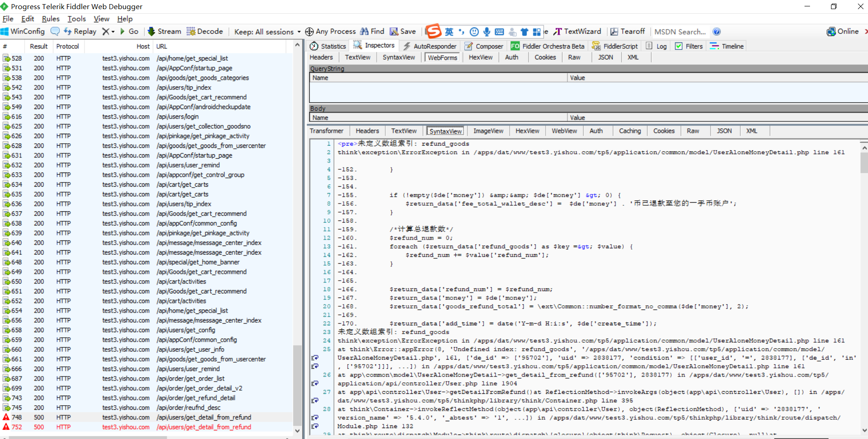Select the response Caching tab
This screenshot has height=439, width=868.
tap(630, 131)
